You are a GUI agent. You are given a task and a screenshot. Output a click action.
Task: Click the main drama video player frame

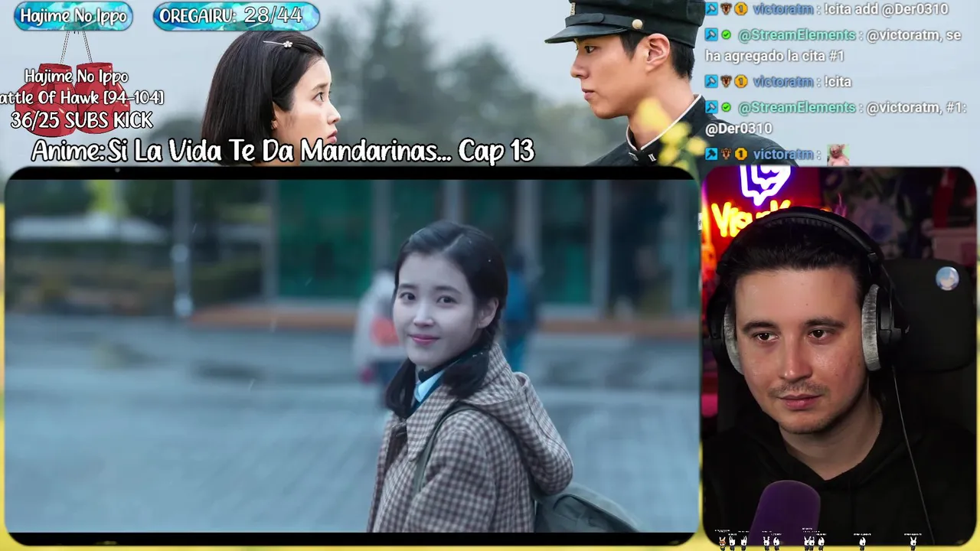351,356
